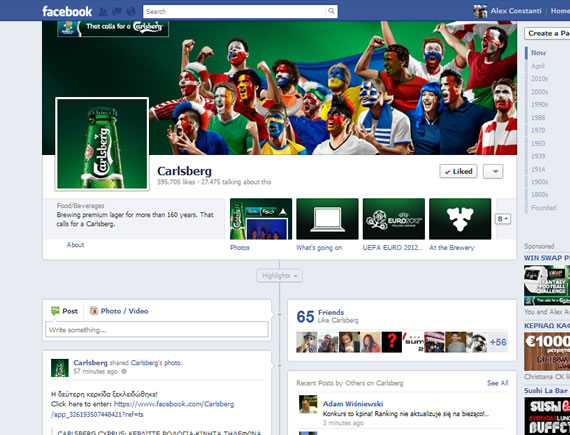The width and height of the screenshot is (570, 435).
Task: Open messages icon in top bar
Action: point(117,12)
